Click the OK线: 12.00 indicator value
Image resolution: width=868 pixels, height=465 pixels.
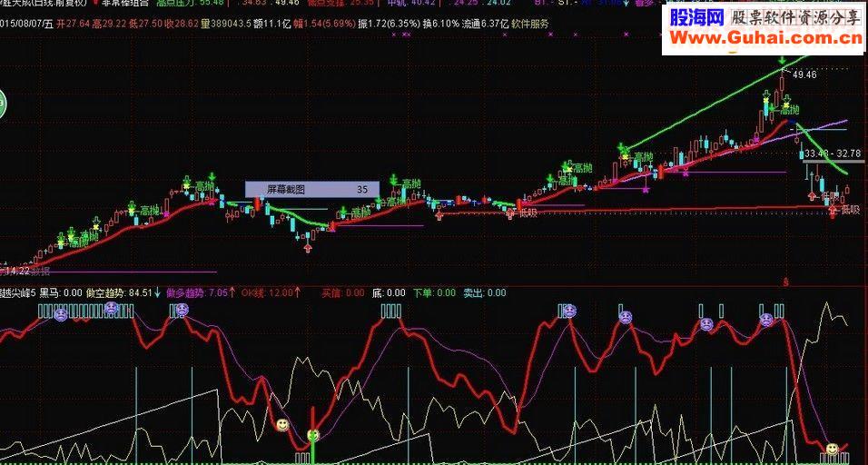click(x=267, y=292)
